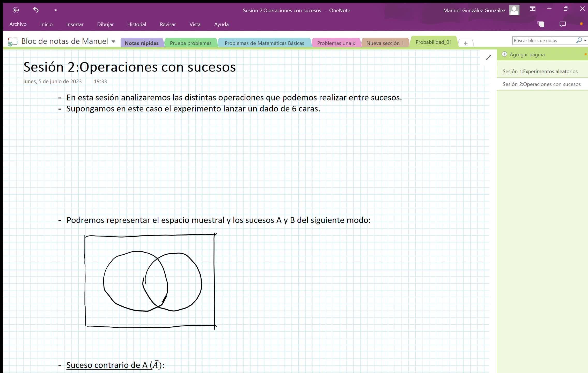Image resolution: width=588 pixels, height=373 pixels.
Task: Open the notebook pane icon in the ribbon
Action: pos(541,24)
